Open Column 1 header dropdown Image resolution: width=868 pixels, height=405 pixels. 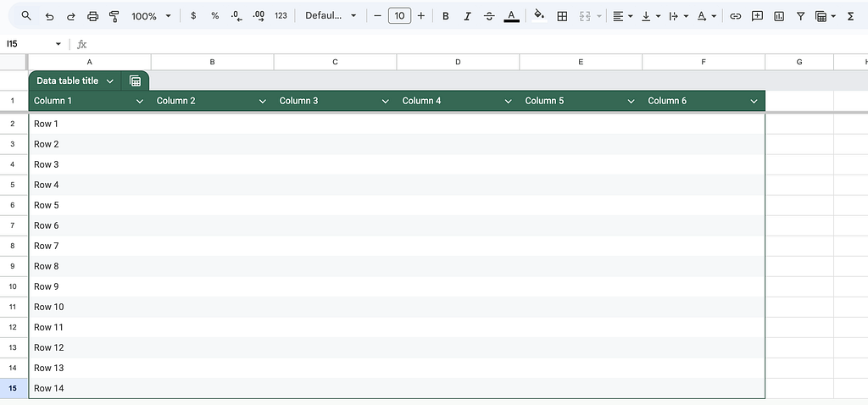140,102
